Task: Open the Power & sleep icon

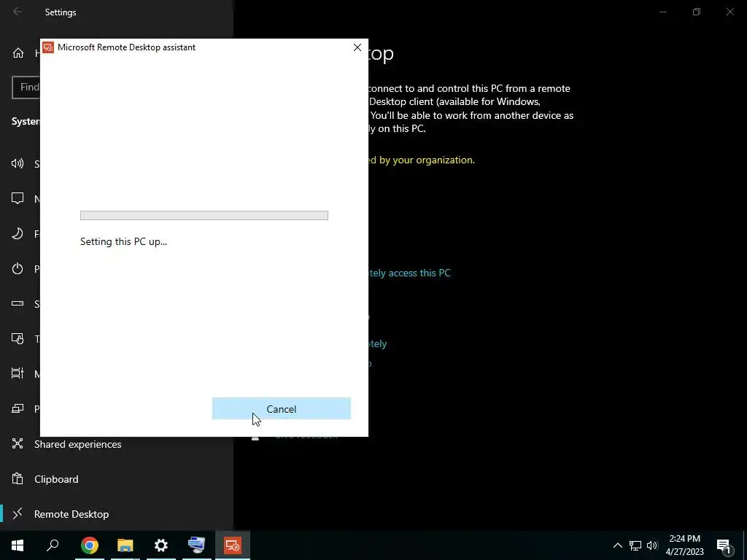Action: [18, 268]
